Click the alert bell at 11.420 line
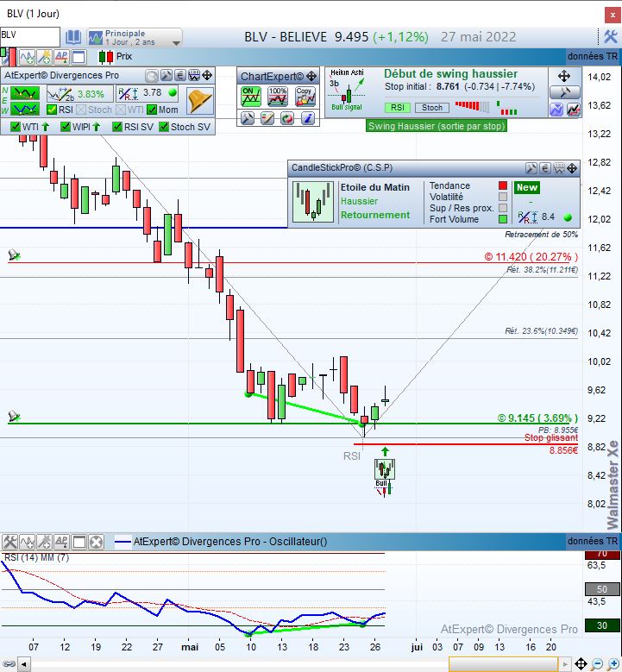 tap(14, 255)
